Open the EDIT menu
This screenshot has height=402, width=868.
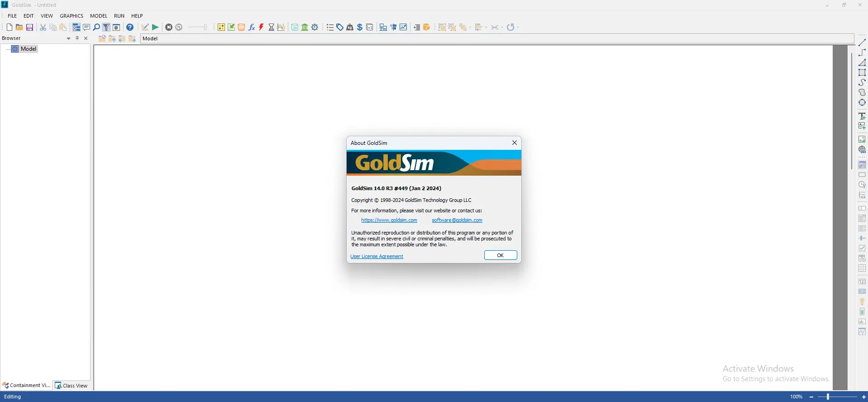(x=29, y=16)
